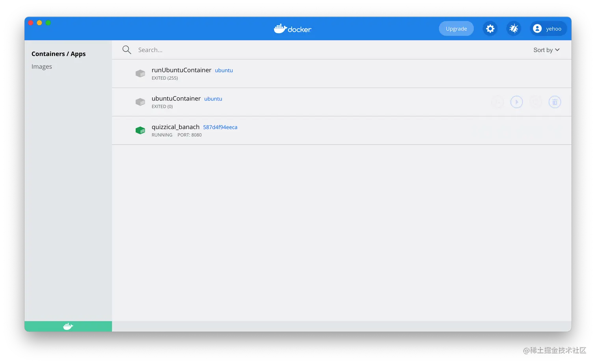Open the ubuntuContainer entry name

[x=176, y=98]
